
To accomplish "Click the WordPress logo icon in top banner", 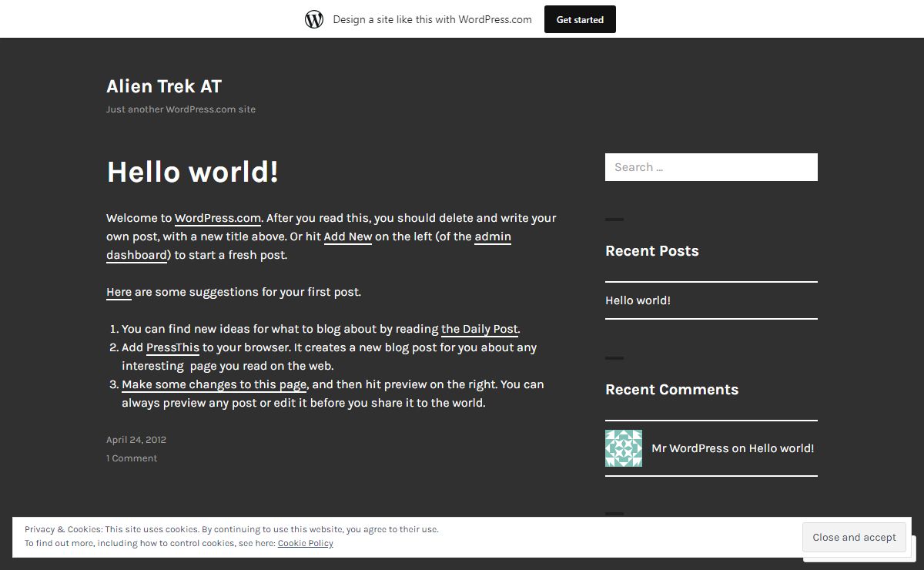I will coord(314,19).
